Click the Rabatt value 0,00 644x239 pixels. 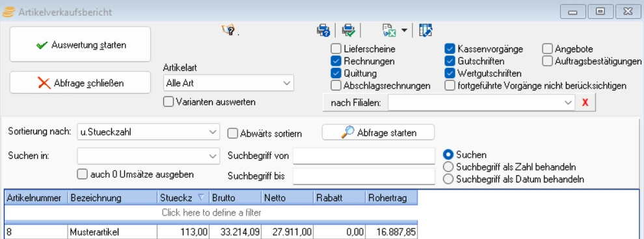coord(340,232)
